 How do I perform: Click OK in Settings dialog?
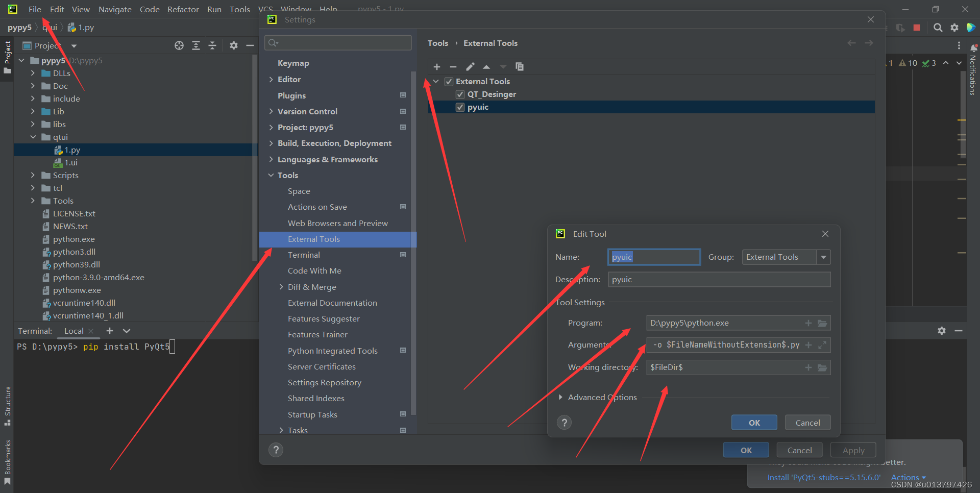point(746,450)
